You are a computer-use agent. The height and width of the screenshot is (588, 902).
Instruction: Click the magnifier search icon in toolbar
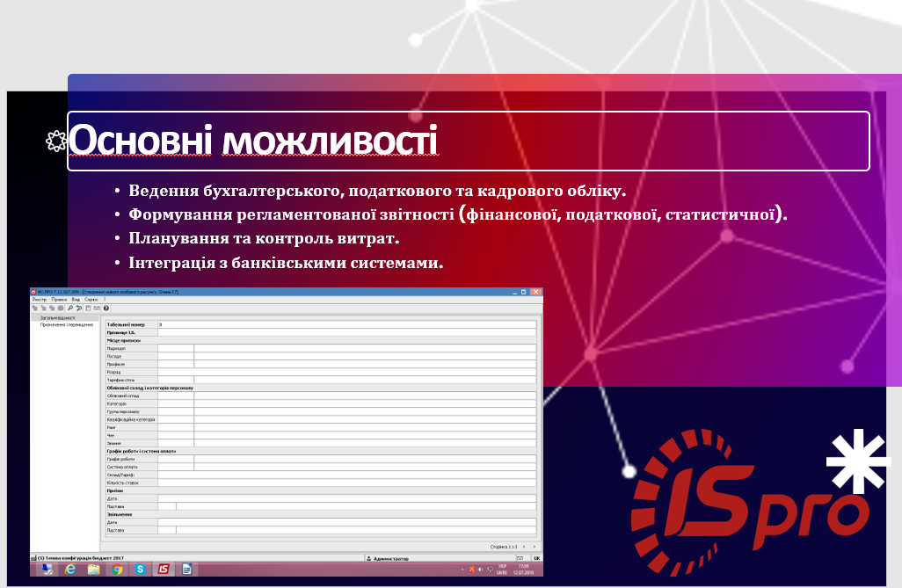pos(69,309)
